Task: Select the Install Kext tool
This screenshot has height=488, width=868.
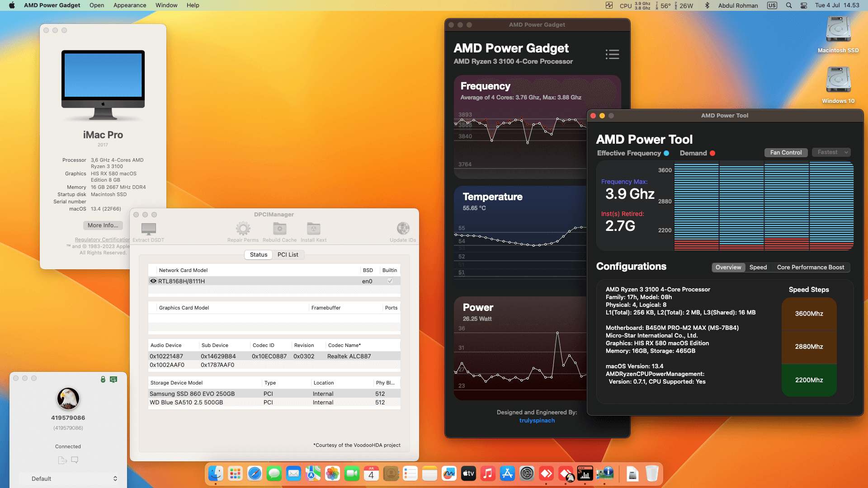Action: 313,229
